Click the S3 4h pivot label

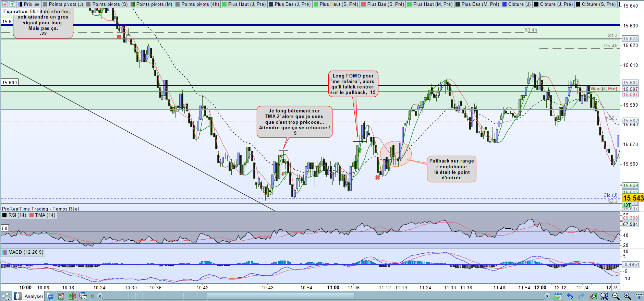point(531,30)
